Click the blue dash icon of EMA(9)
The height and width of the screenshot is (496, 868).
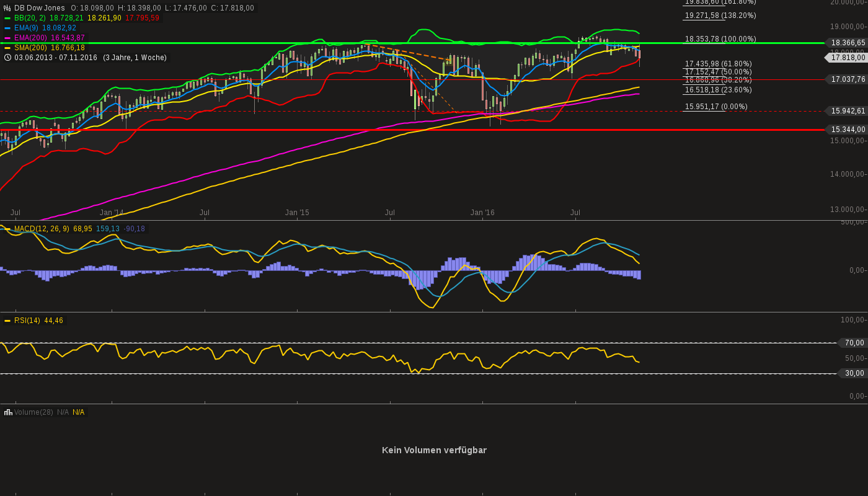(x=7, y=28)
